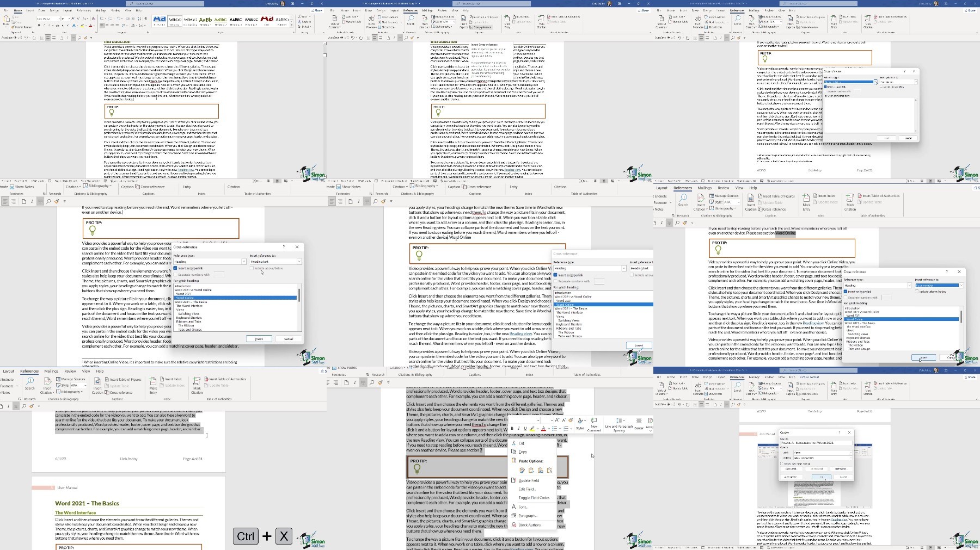980x550 pixels.
Task: Click the Picture paste option icon
Action: coord(540,470)
